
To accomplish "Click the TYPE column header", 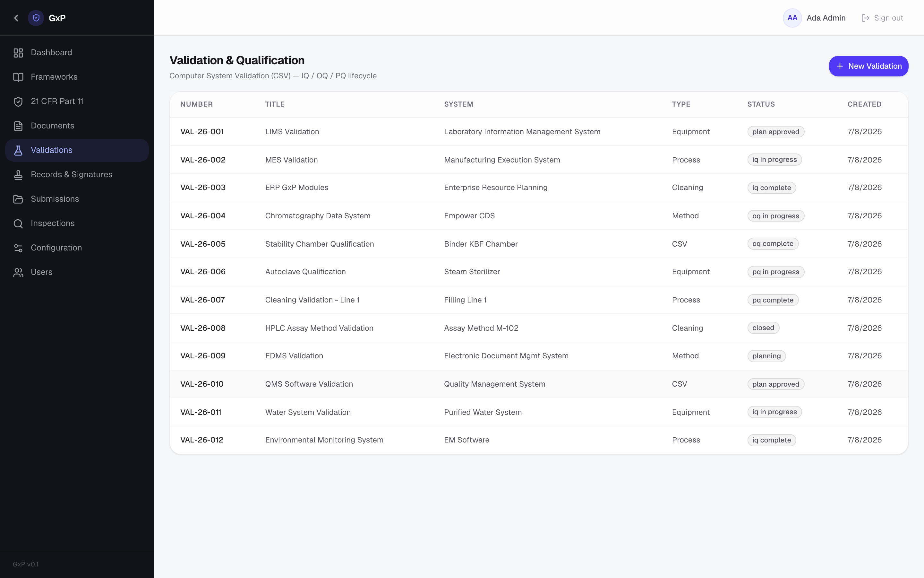I will click(681, 104).
